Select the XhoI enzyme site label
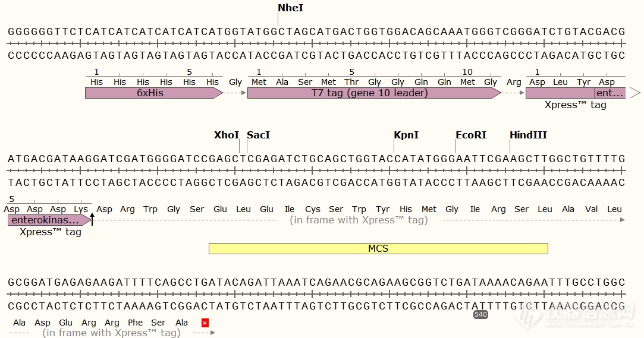This screenshot has height=338, width=644. point(227,135)
